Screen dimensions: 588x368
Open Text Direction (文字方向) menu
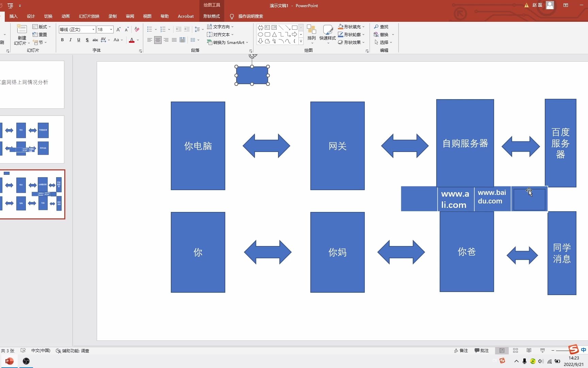click(x=220, y=27)
